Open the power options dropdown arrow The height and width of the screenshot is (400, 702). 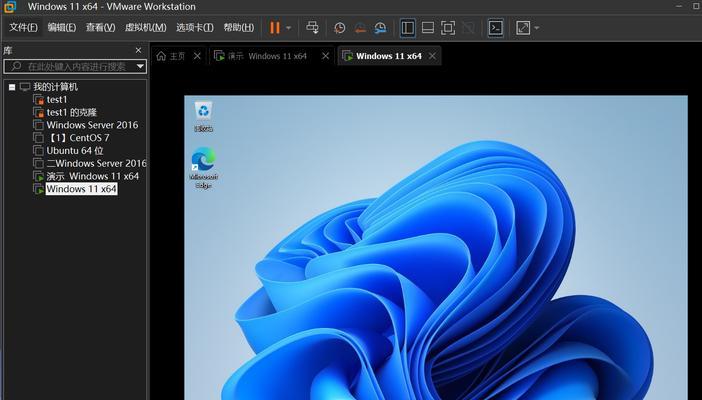(288, 28)
